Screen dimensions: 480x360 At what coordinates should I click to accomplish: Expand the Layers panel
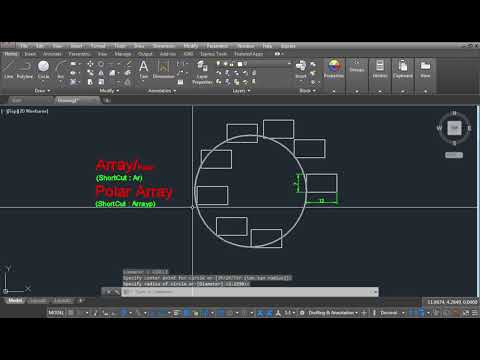(x=241, y=91)
